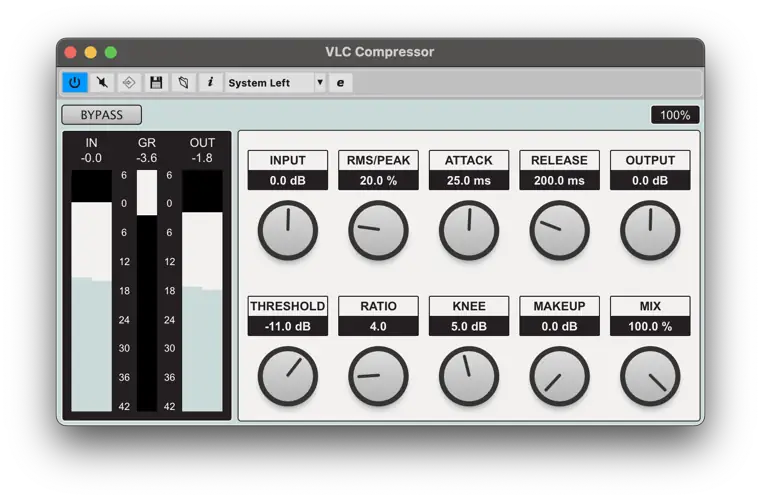Toggle the blue power button in toolbar
761x500 pixels.
pos(75,82)
